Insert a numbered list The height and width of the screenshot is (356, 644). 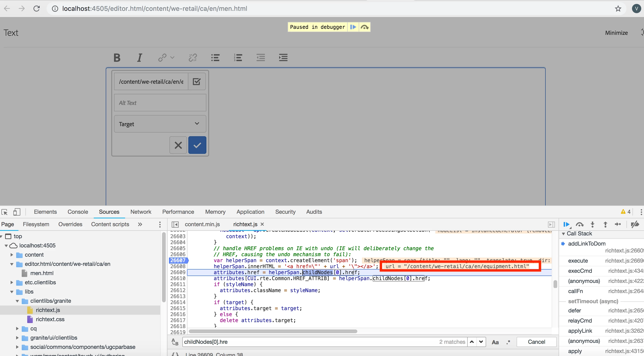[x=238, y=57]
